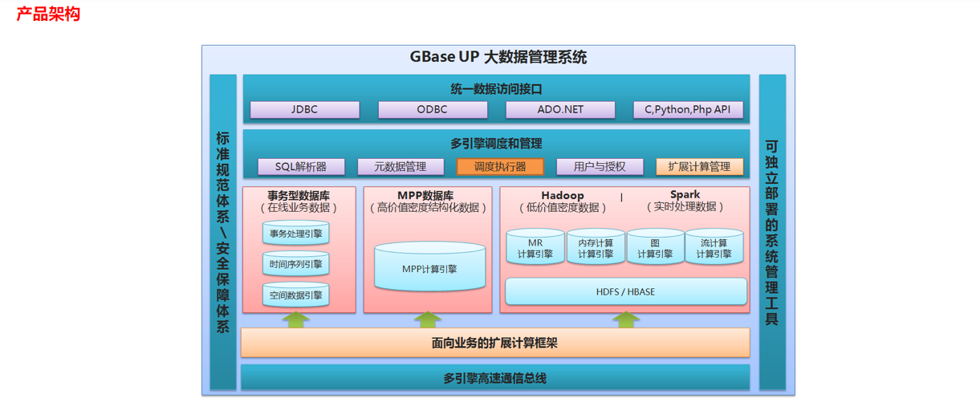Select the JDBC box
Image resolution: width=980 pixels, height=407 pixels.
(304, 110)
